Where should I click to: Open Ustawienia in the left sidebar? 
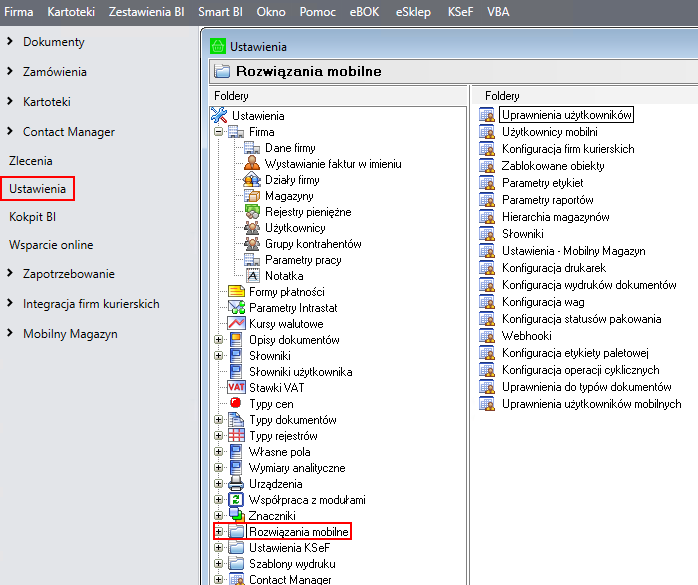(x=37, y=188)
